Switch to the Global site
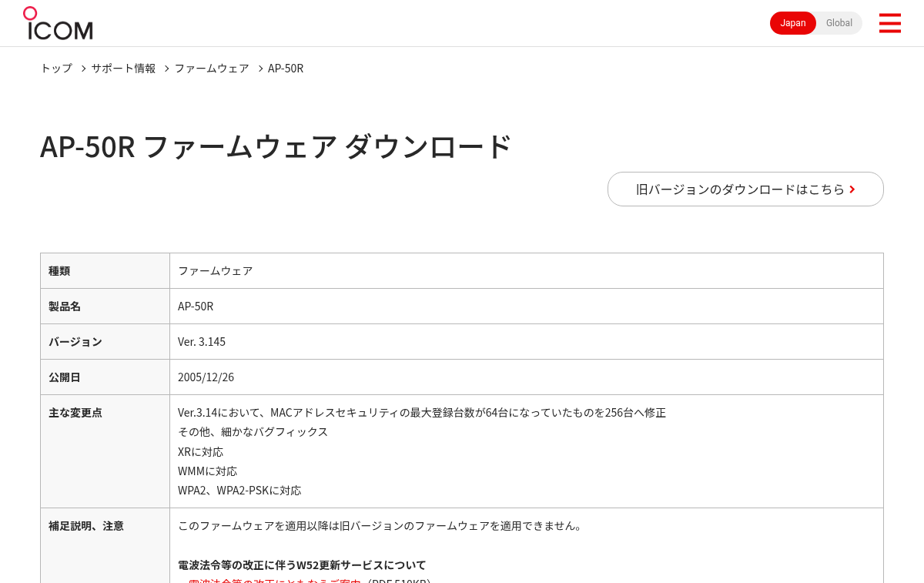 pyautogui.click(x=839, y=23)
